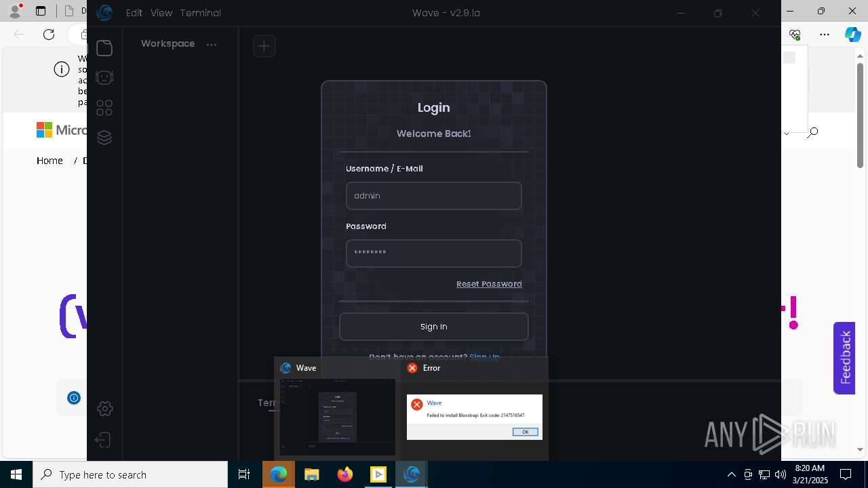Open the robot assistant icon in Wave sidebar
The height and width of the screenshot is (488, 868).
click(x=104, y=78)
